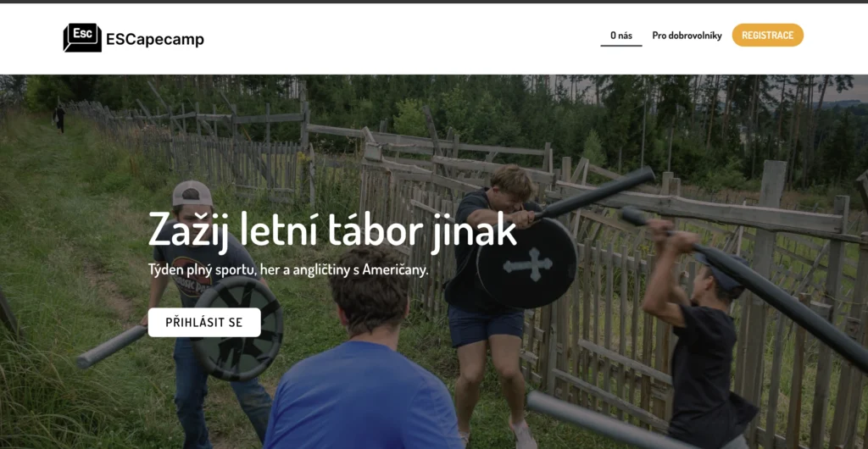The image size is (868, 449).
Task: Select the Zažij letní tábor jinak heading
Action: coord(332,230)
